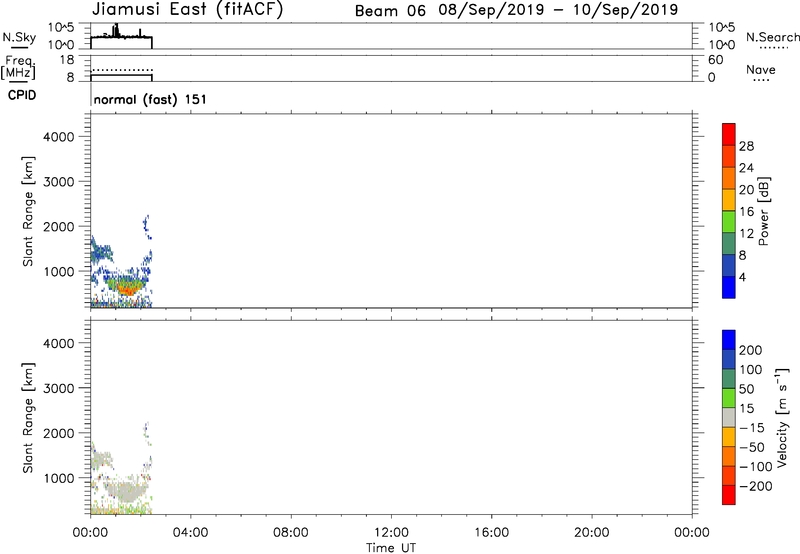Click the 'N.Sky' legend label
This screenshot has width=800, height=554.
coord(19,37)
